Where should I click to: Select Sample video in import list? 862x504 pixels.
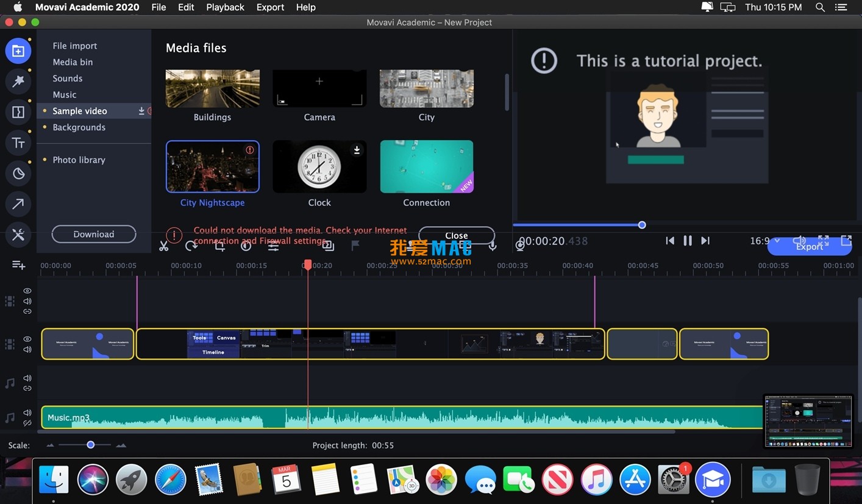point(94,111)
